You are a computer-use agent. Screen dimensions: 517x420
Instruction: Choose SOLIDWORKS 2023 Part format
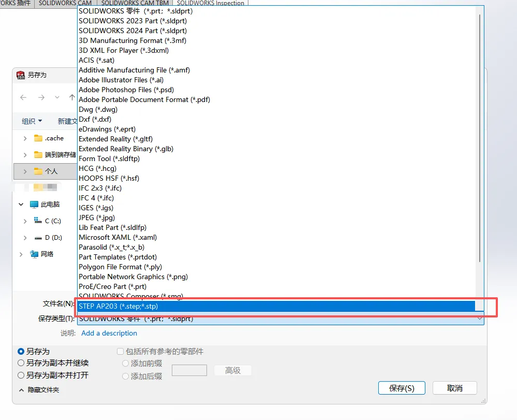pos(277,21)
